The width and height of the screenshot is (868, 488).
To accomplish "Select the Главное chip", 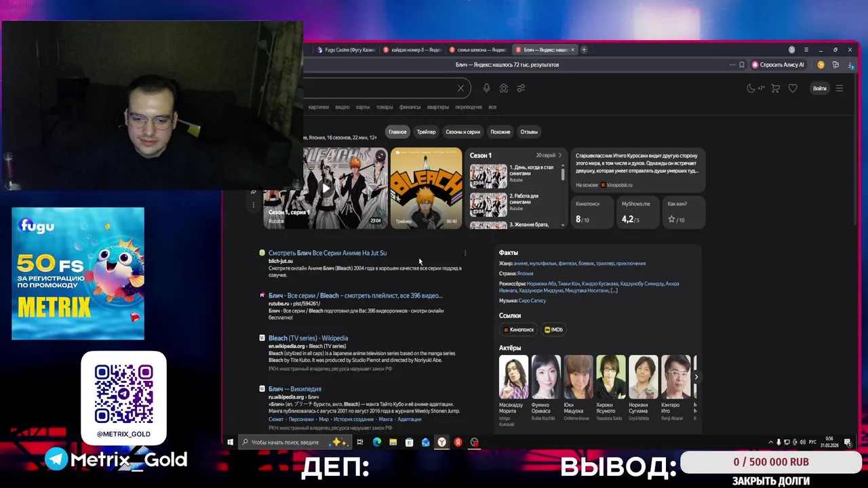I will (397, 131).
